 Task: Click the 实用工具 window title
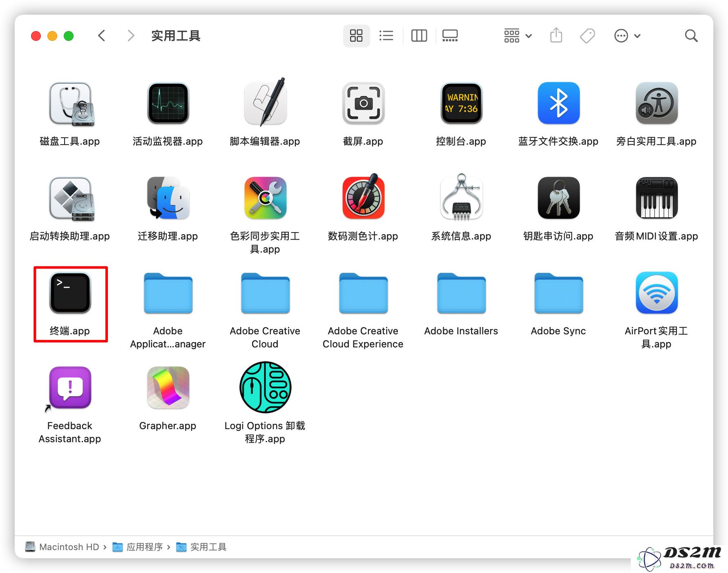[176, 36]
